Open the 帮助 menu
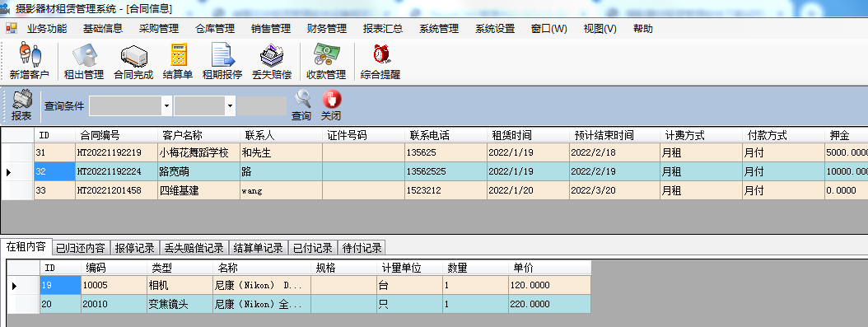This screenshot has width=868, height=327. point(643,29)
